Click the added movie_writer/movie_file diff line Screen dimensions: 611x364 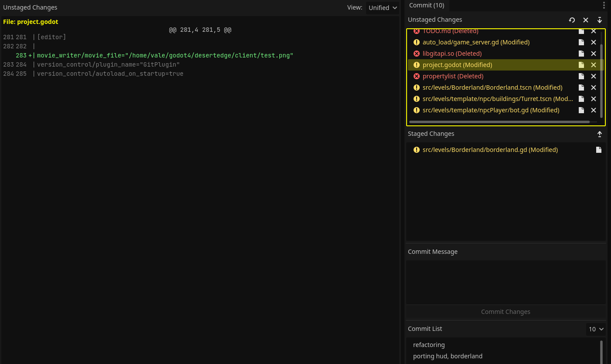point(165,56)
